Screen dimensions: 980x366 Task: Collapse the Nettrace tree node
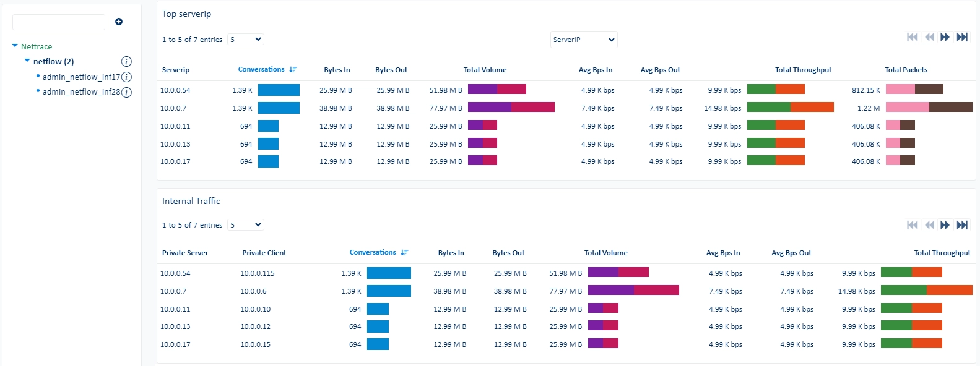coord(15,46)
